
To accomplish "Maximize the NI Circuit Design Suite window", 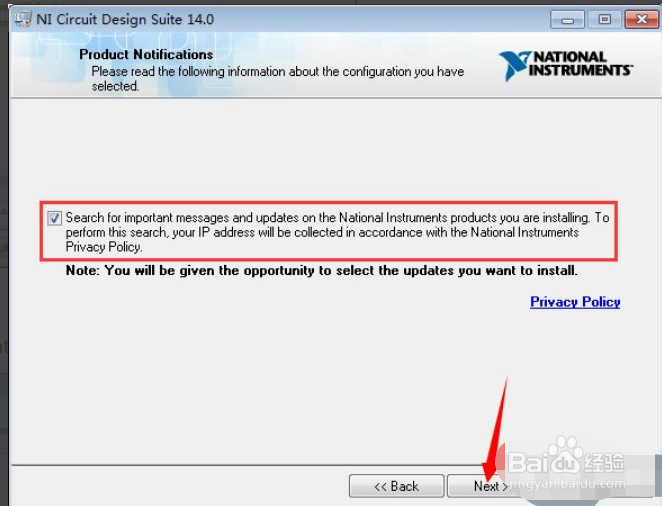I will click(605, 20).
